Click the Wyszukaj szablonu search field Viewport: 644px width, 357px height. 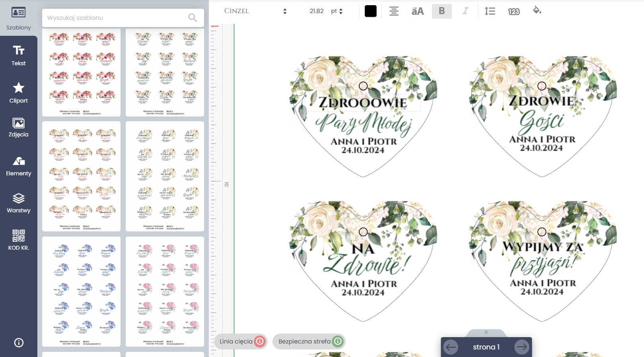(x=115, y=18)
